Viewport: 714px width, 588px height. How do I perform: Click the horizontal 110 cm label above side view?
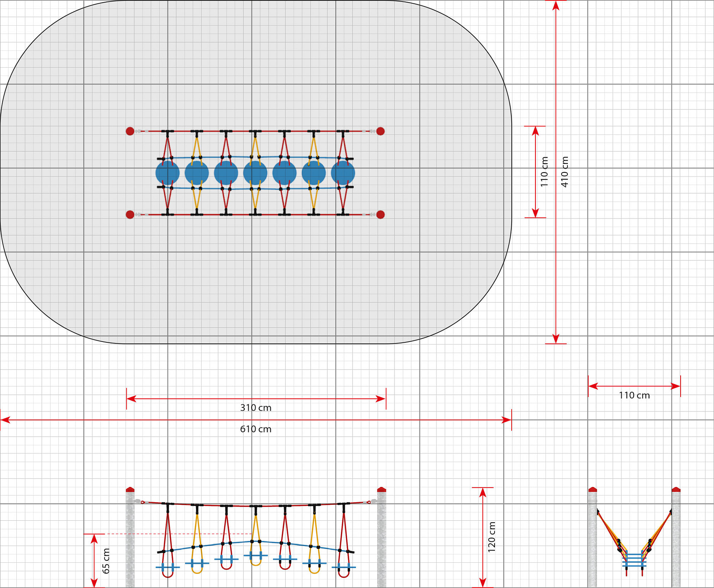[634, 395]
